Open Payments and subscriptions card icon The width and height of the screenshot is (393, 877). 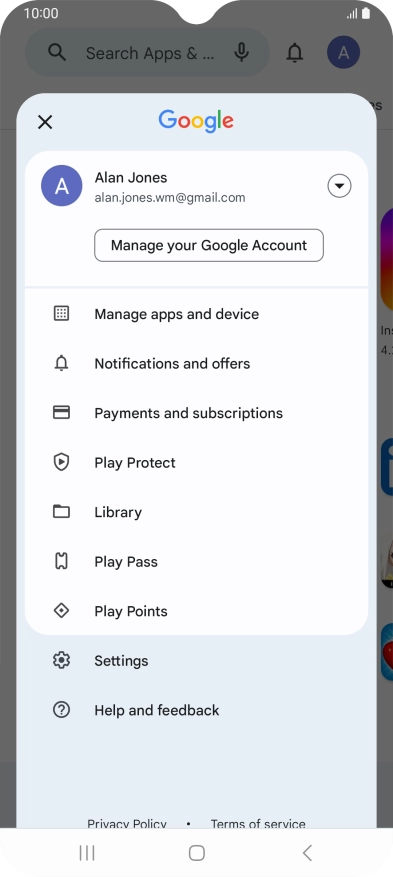pos(61,413)
